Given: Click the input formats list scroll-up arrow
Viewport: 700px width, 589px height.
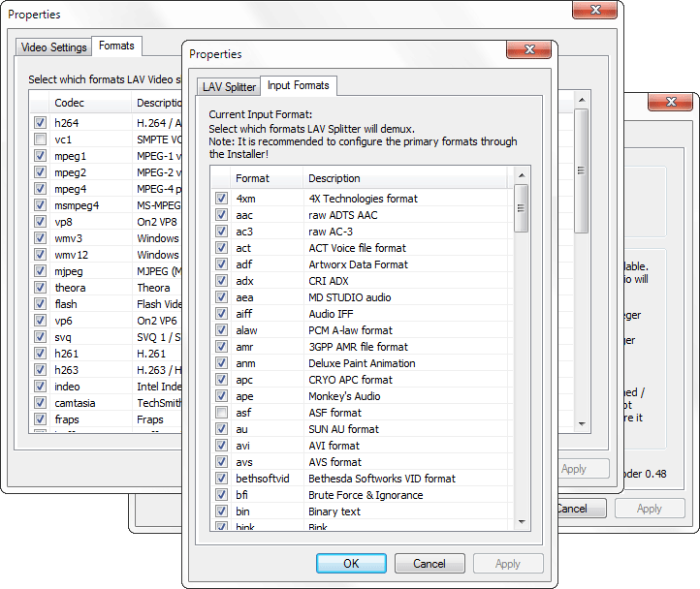Looking at the screenshot, I should [x=522, y=175].
